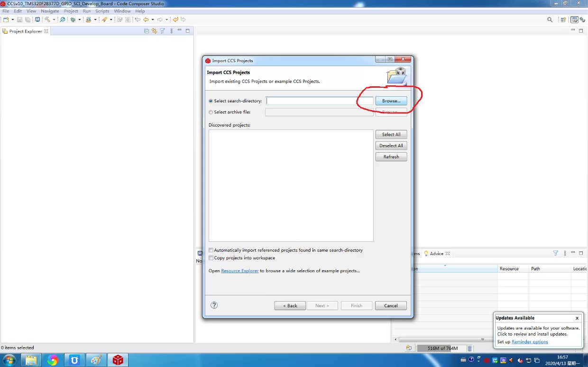588x367 pixels.
Task: Click the yellow Back navigation arrow
Action: [146, 19]
